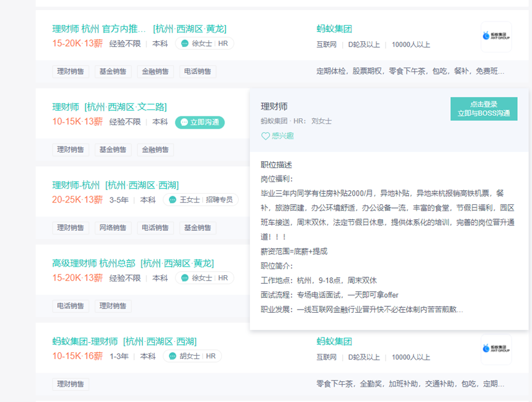Viewport: 532px width, 402px height.
Task: Click chat bubble icon inside 立即沟通 button
Action: coord(184,123)
